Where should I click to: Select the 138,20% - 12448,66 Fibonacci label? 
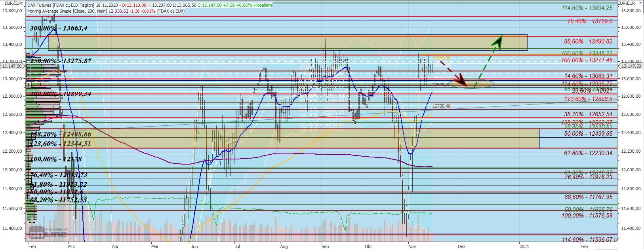pos(61,134)
